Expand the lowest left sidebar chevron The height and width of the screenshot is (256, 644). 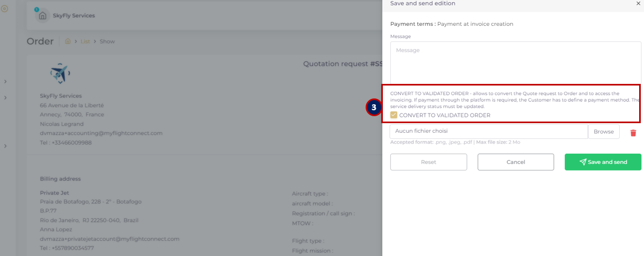(x=5, y=146)
